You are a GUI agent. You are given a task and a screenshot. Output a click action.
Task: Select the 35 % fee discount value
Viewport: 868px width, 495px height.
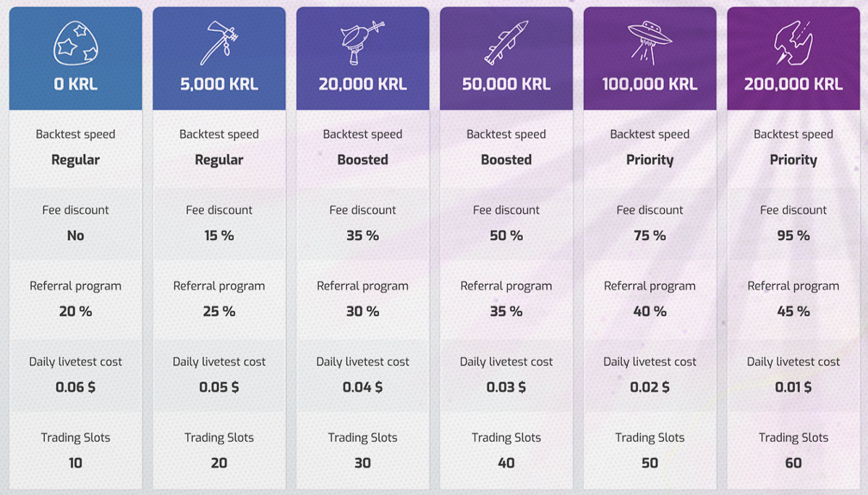pyautogui.click(x=362, y=236)
